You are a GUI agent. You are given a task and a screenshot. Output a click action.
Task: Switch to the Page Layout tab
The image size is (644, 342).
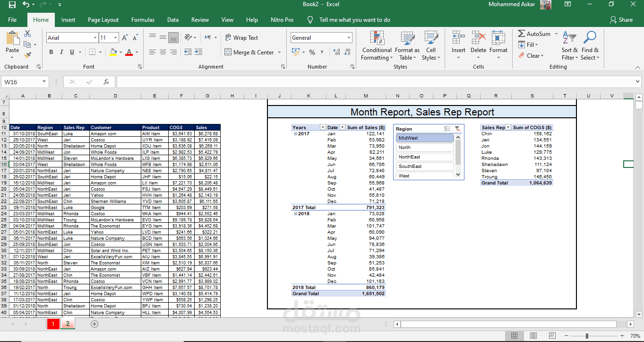point(103,20)
